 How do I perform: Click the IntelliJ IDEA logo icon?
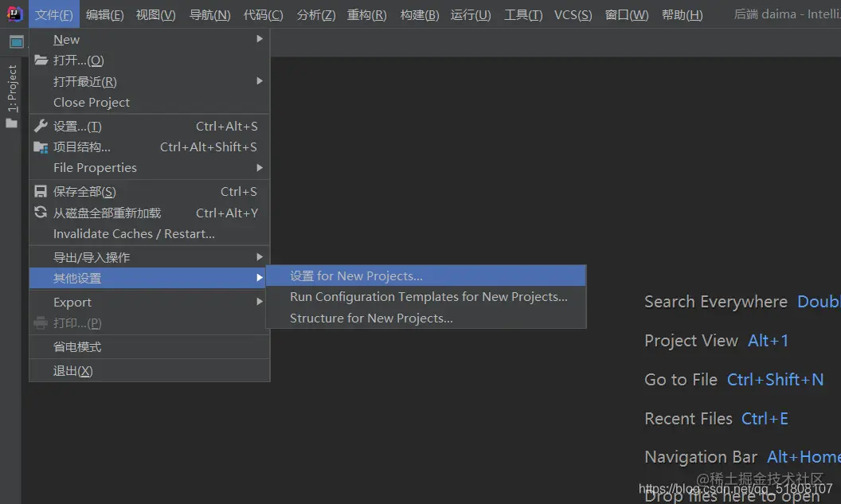pos(14,14)
